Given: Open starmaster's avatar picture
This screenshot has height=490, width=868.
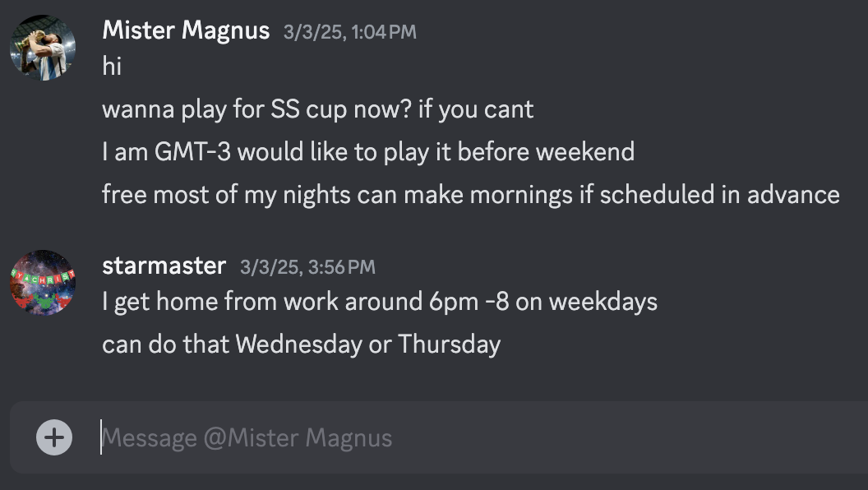Looking at the screenshot, I should click(43, 283).
